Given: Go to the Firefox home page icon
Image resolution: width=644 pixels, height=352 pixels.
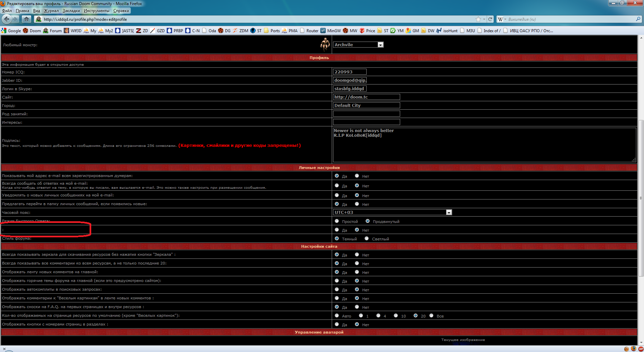Looking at the screenshot, I should [26, 19].
